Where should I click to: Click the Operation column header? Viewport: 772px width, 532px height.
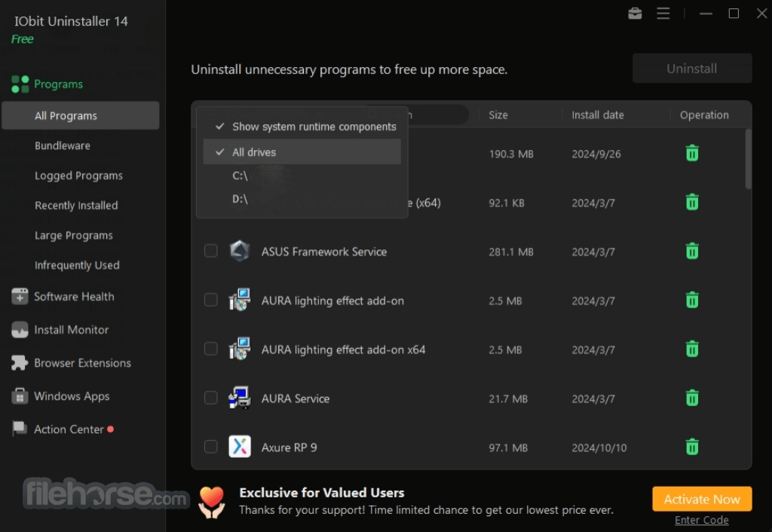click(704, 115)
